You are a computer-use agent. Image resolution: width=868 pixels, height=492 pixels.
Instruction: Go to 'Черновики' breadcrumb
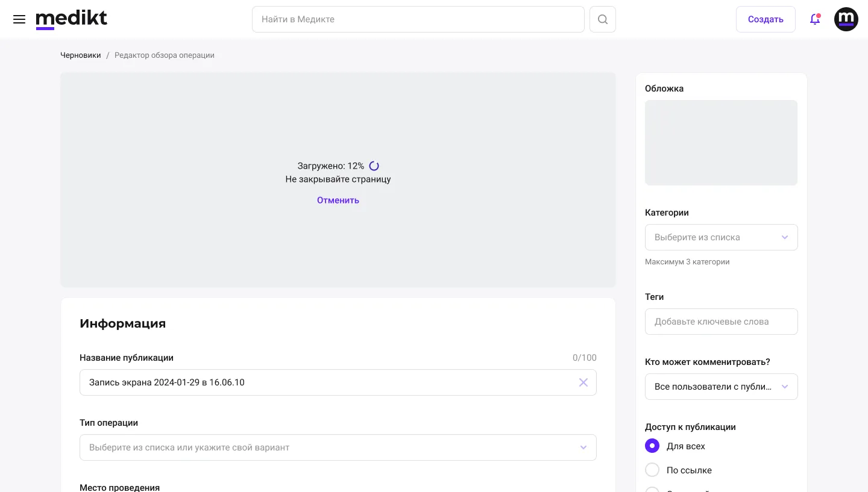(81, 55)
